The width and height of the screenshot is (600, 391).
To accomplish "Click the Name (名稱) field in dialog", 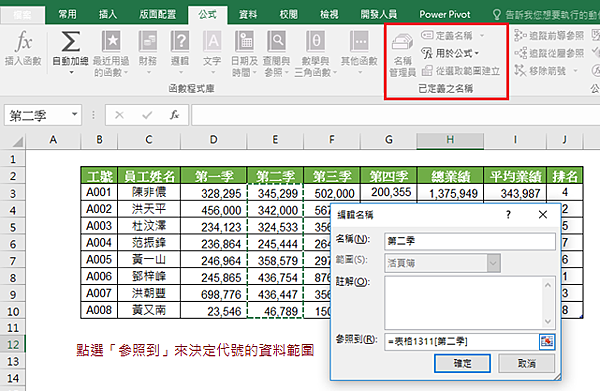I will 470,241.
